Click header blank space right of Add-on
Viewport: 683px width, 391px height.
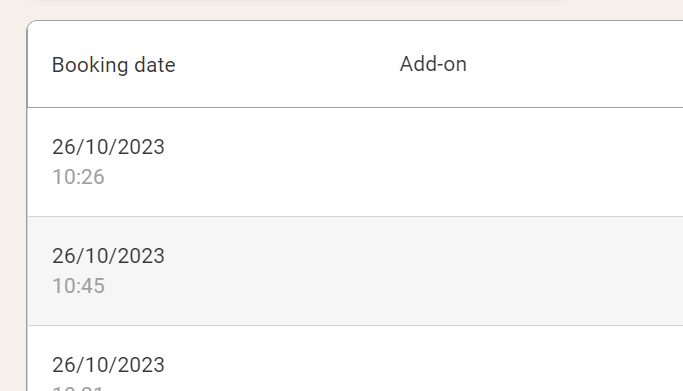[x=575, y=64]
